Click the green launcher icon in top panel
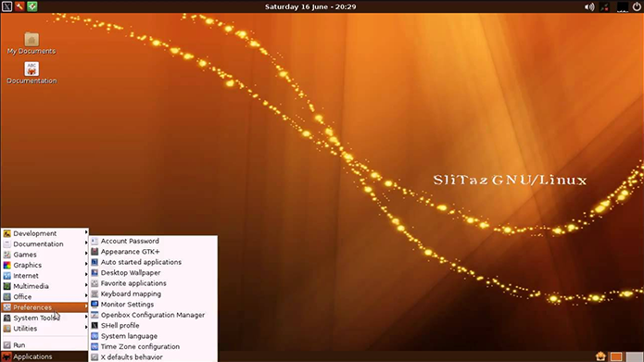Viewport: 644px width, 362px height. pos(32,6)
